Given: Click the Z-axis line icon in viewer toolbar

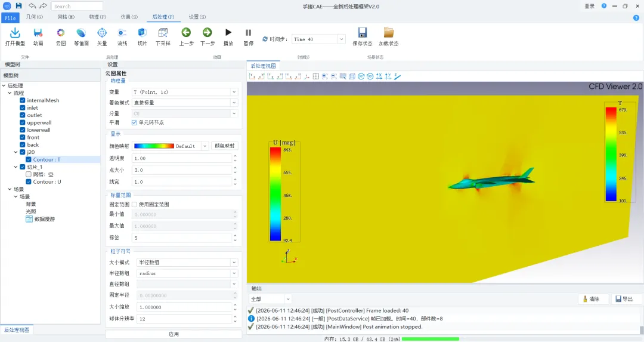Looking at the screenshot, I should click(x=397, y=76).
